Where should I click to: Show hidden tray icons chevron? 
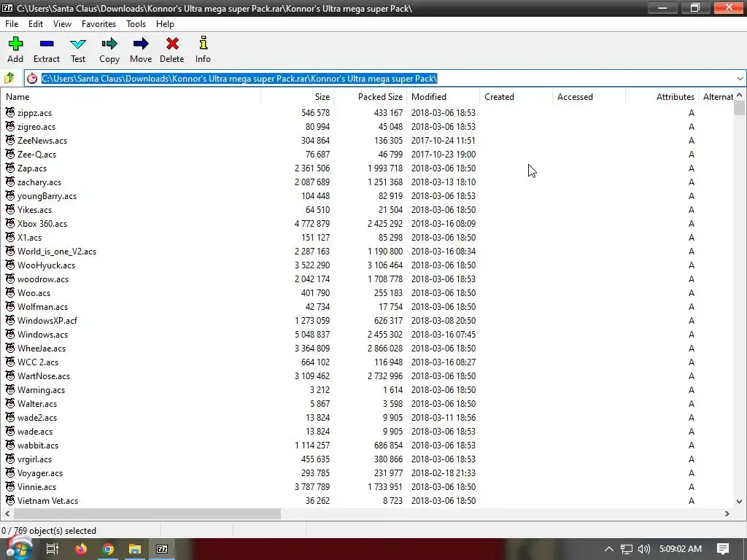[609, 549]
